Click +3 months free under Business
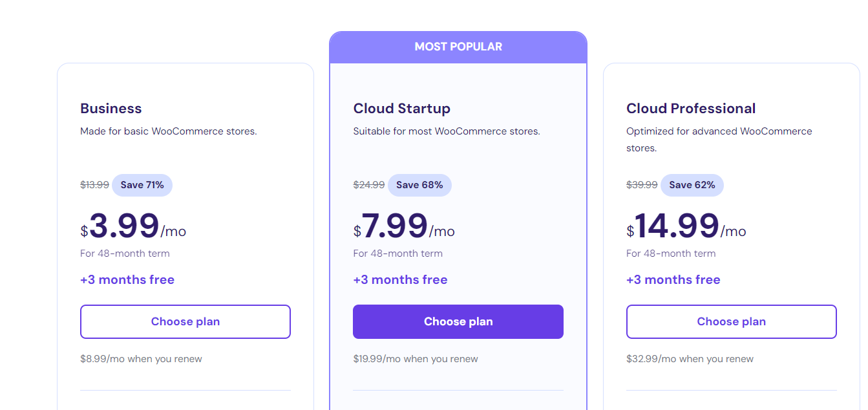Image resolution: width=868 pixels, height=410 pixels. [127, 280]
